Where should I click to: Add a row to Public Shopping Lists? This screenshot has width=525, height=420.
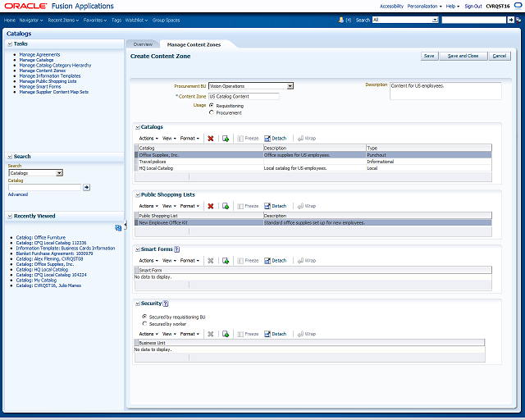(x=226, y=206)
